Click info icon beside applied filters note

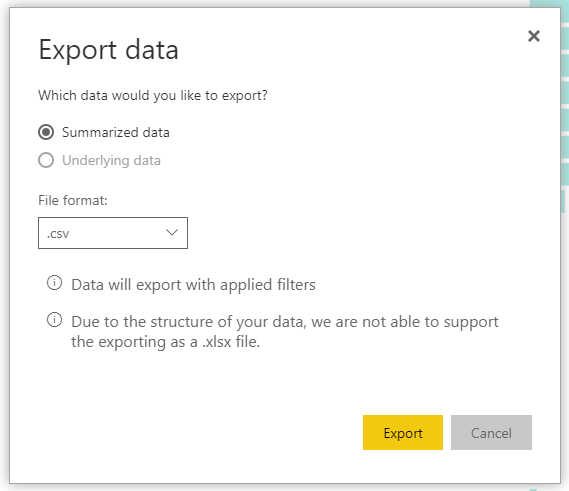click(x=54, y=283)
